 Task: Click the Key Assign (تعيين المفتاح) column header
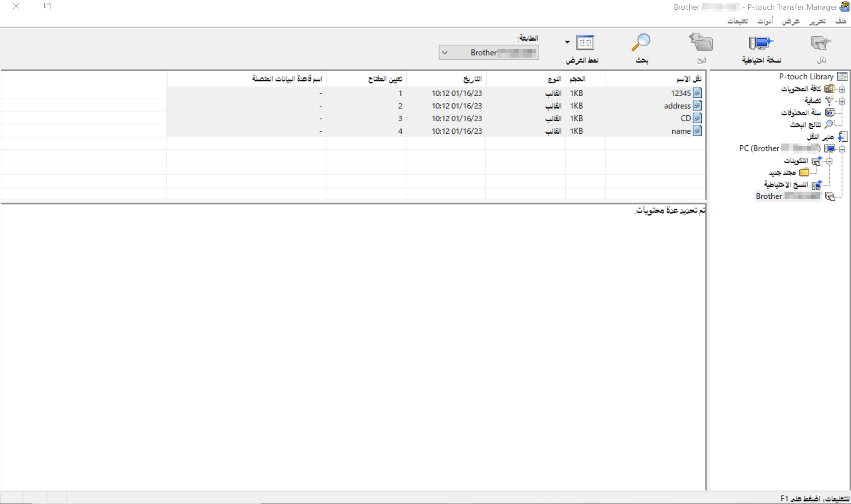point(385,79)
